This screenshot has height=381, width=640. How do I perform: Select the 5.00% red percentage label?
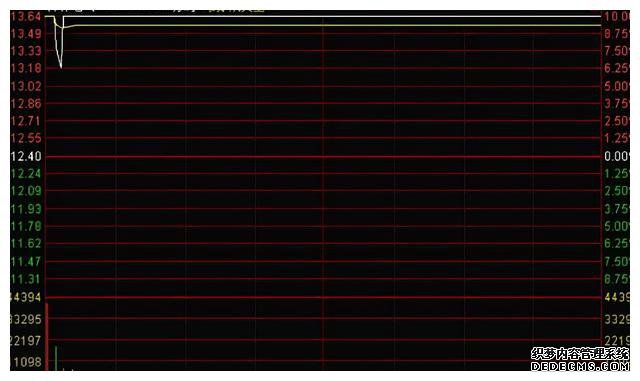[616, 86]
